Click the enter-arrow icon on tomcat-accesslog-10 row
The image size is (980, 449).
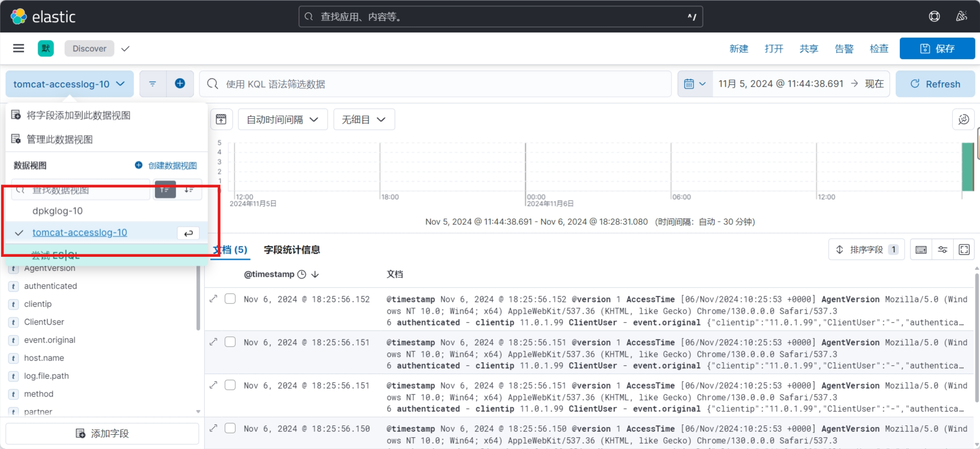[188, 233]
